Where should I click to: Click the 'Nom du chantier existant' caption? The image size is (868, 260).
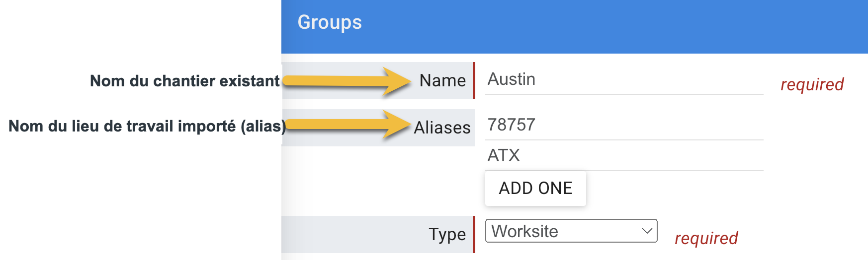(x=185, y=81)
